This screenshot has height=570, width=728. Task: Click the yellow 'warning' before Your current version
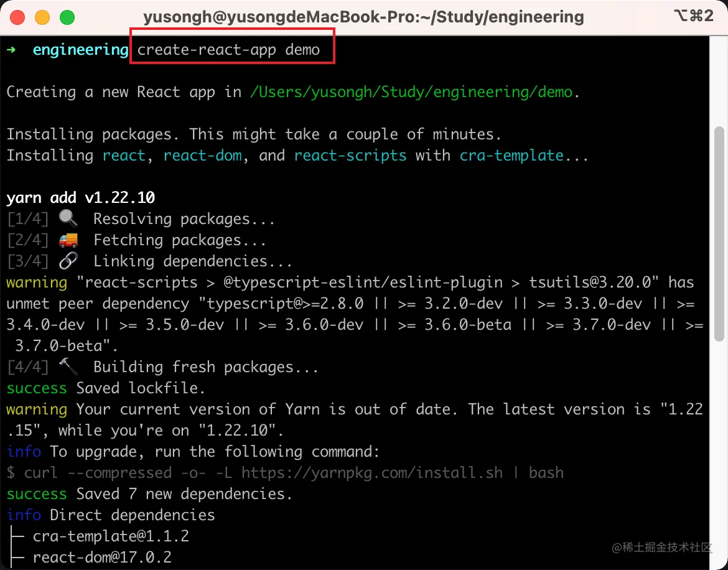pos(37,409)
